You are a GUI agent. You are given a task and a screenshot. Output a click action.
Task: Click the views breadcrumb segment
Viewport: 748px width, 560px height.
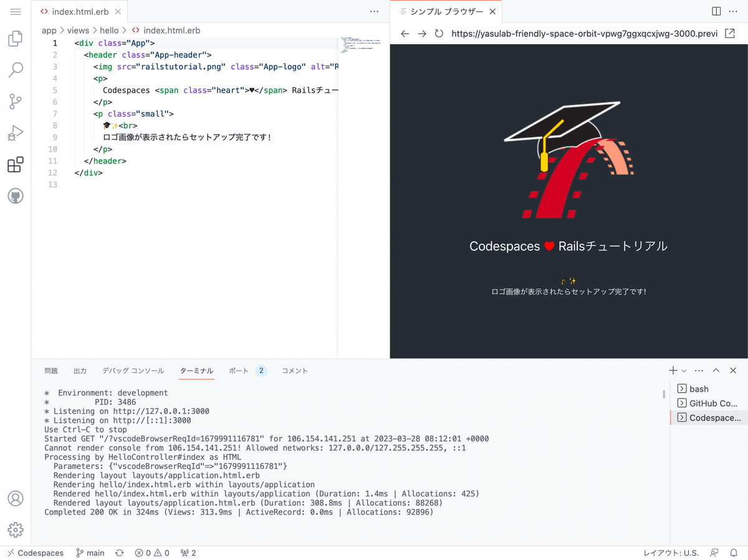[x=79, y=31]
